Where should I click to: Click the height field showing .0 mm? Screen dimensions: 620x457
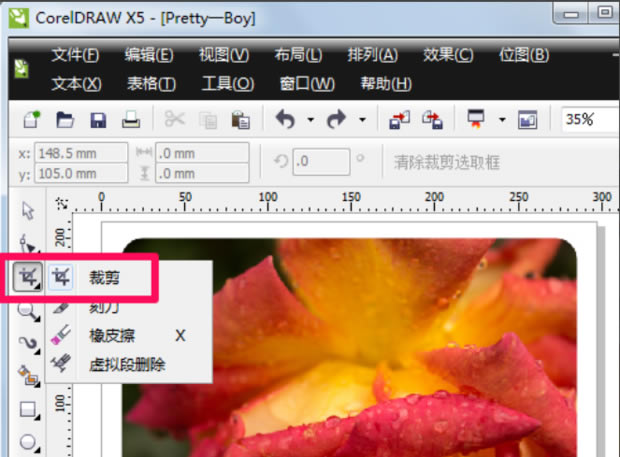(x=202, y=173)
